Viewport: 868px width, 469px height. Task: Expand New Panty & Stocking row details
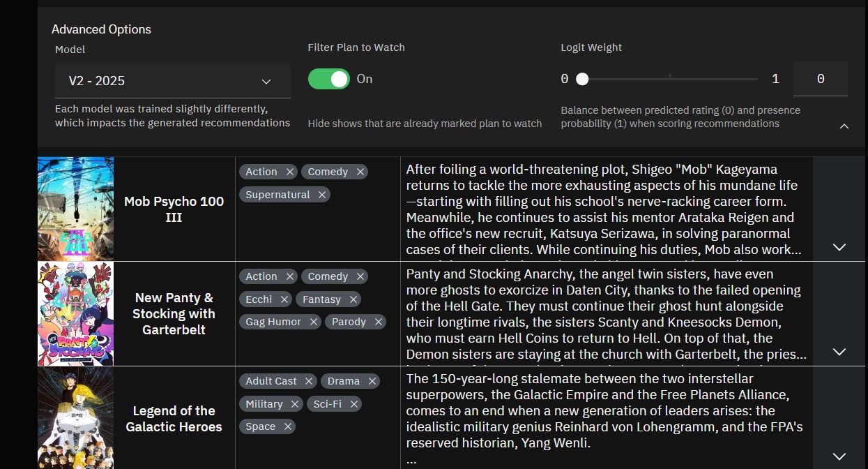(839, 352)
